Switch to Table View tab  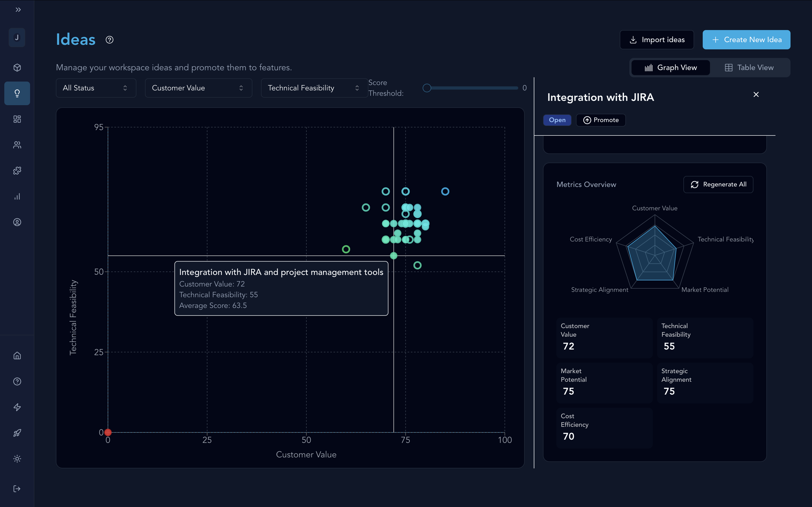pyautogui.click(x=749, y=68)
